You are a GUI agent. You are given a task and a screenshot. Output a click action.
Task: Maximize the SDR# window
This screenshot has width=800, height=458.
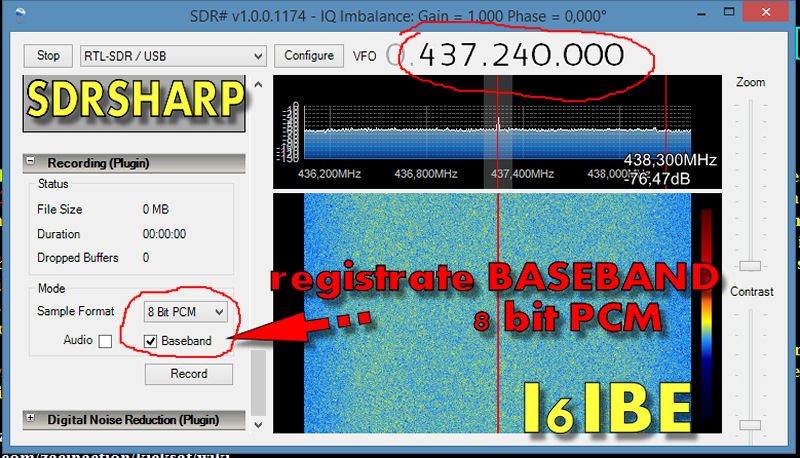[729, 12]
